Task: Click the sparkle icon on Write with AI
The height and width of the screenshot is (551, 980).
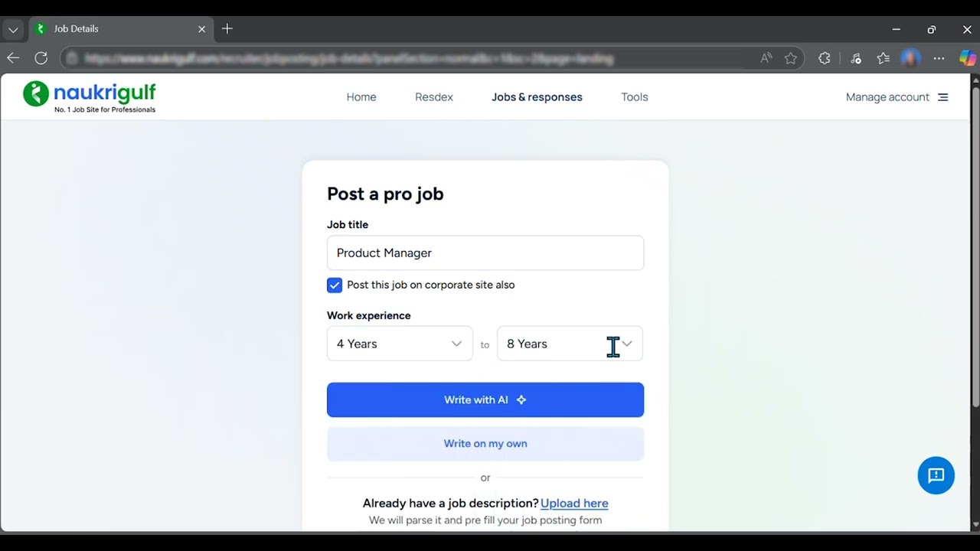Action: pos(521,399)
